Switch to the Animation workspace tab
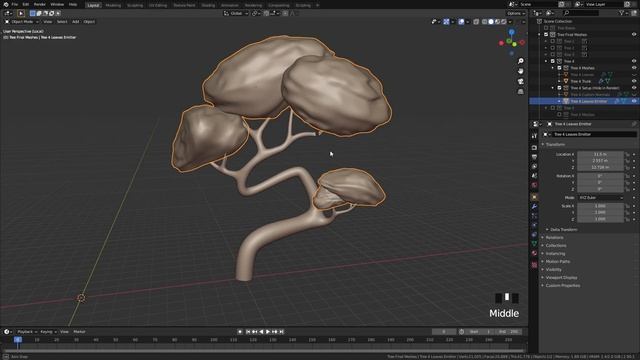This screenshot has width=640, height=360. tap(229, 5)
